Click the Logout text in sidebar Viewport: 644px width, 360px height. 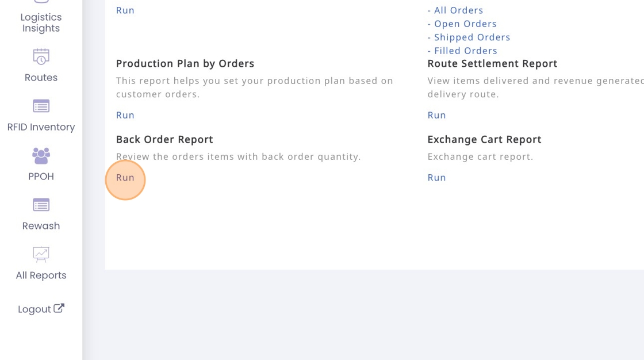34,309
